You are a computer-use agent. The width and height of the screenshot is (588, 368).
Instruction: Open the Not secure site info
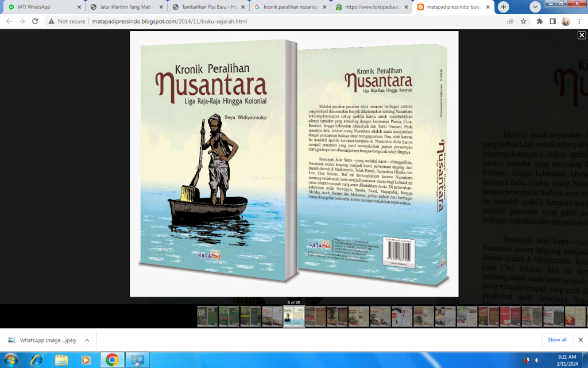click(67, 21)
